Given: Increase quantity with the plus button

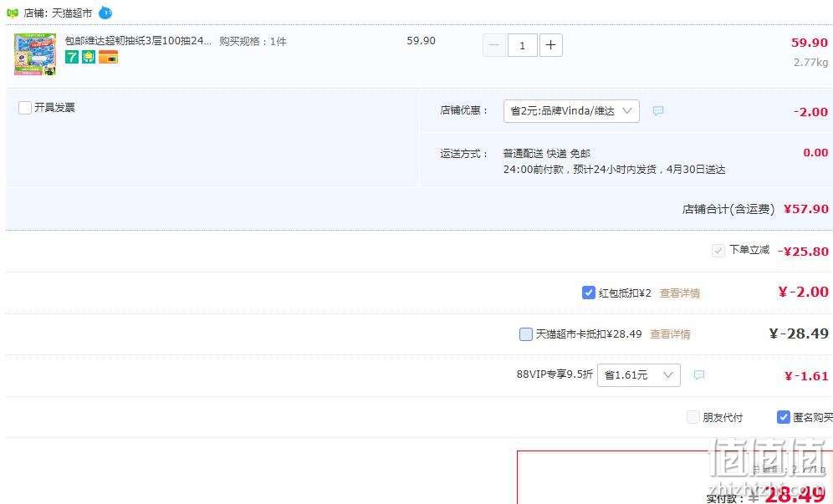Looking at the screenshot, I should coord(551,45).
